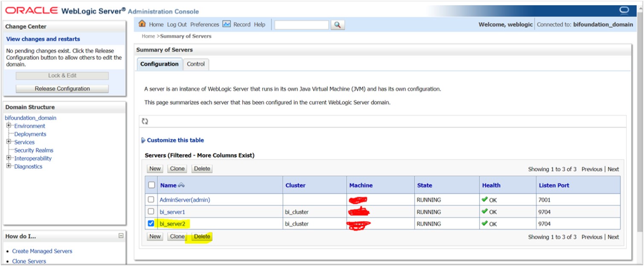Open Preferences from the toolbar
The width and height of the screenshot is (644, 266).
(x=205, y=25)
